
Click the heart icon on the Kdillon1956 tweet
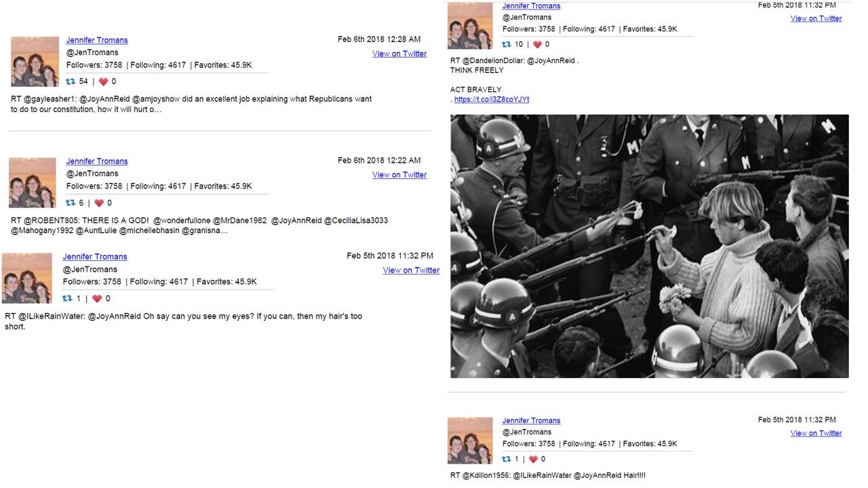532,459
